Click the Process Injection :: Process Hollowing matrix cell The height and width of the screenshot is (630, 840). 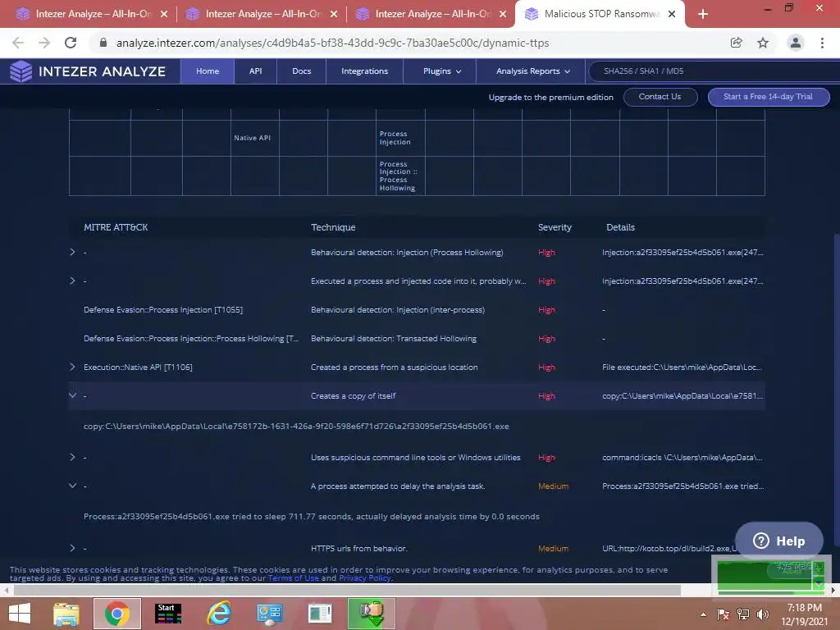pos(400,176)
